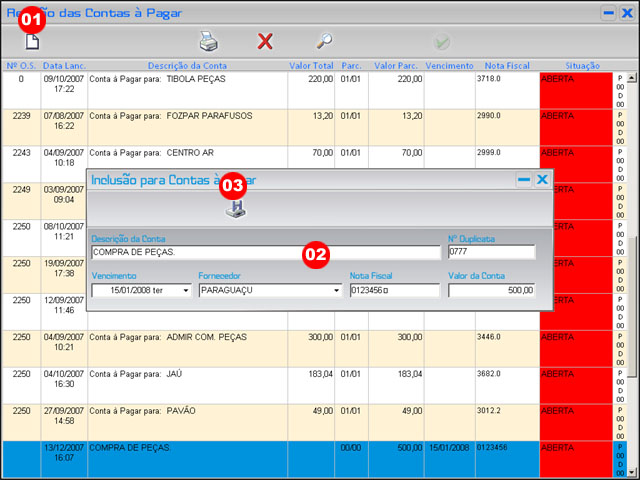Viewport: 640px width, 480px height.
Task: Click the Situação column header
Action: pos(575,65)
